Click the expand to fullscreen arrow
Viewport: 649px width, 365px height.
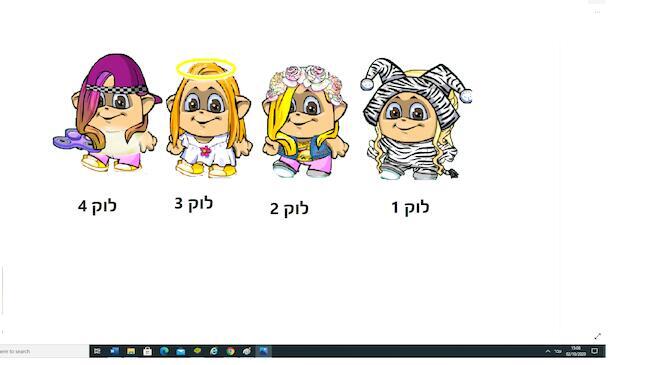click(x=597, y=336)
